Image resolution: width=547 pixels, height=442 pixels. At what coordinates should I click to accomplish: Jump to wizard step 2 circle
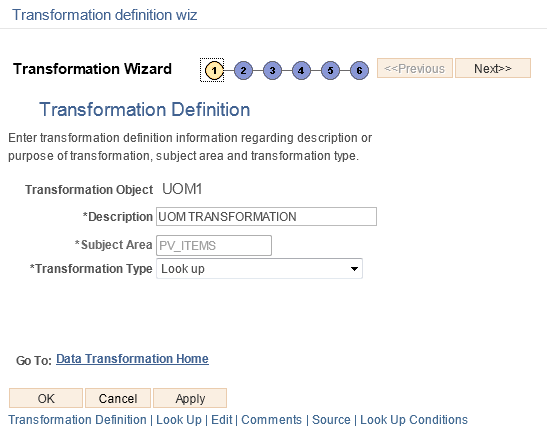243,71
